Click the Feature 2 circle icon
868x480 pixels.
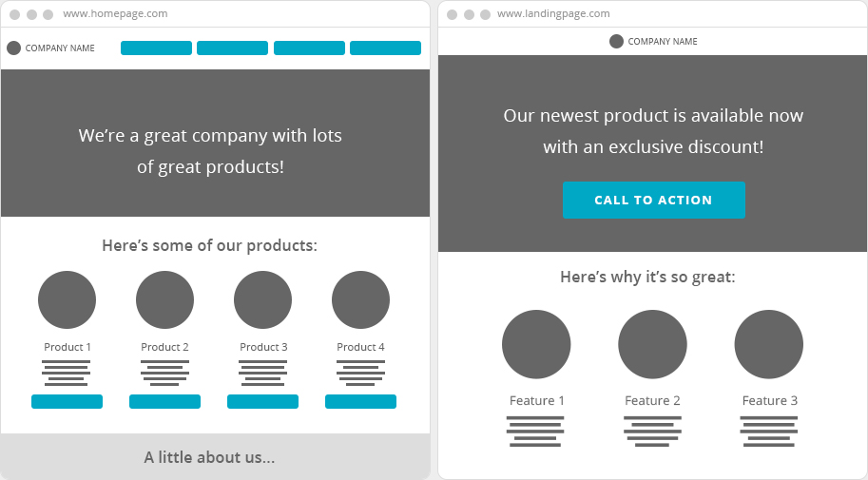point(652,344)
